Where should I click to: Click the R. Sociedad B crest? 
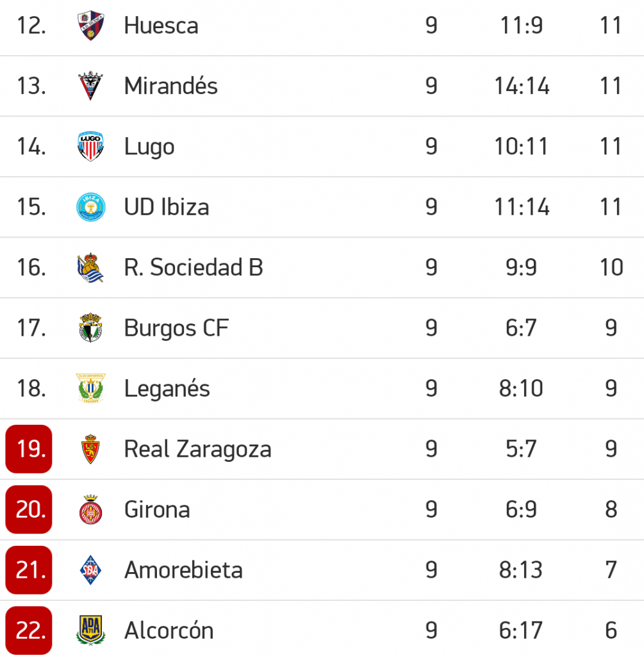click(90, 268)
